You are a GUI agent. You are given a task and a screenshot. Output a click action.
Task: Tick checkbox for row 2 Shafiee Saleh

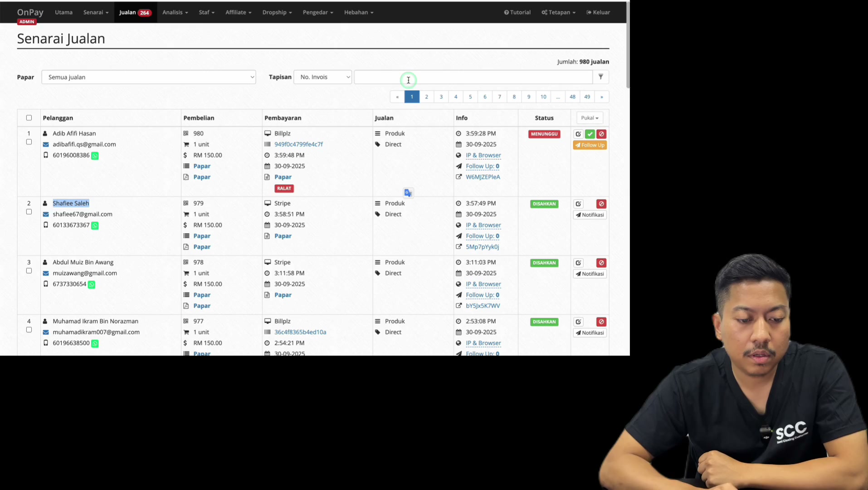point(29,212)
